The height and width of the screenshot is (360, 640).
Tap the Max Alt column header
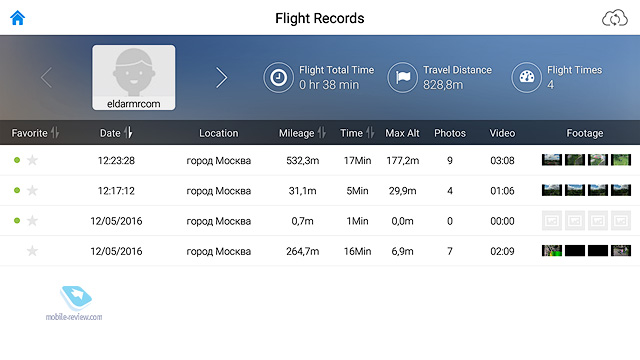point(402,133)
